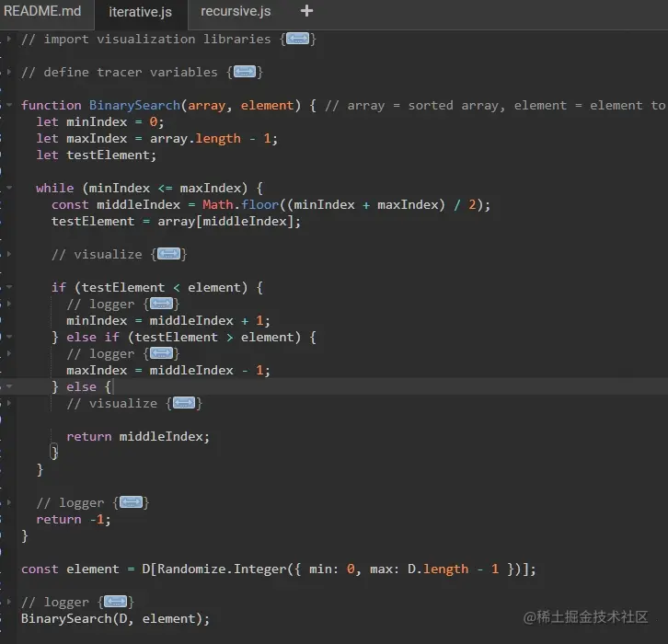Click 'testElement = array[middleIndex];' line
668x644 pixels.
176,222
